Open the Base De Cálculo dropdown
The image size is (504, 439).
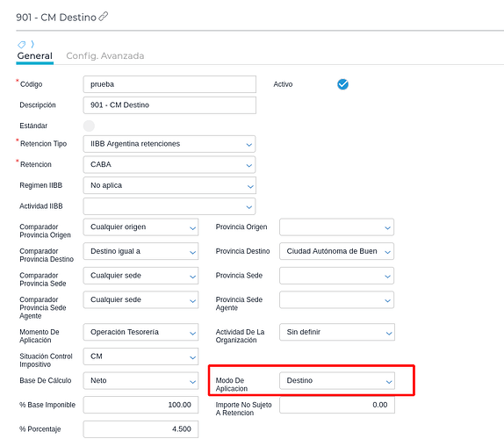(x=140, y=381)
